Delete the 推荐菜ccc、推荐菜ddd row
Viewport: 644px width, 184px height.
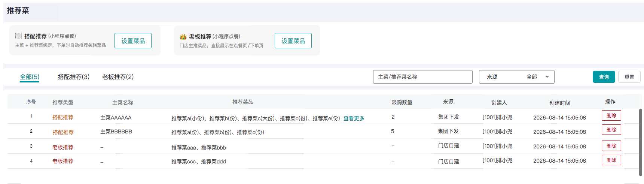[x=611, y=160]
